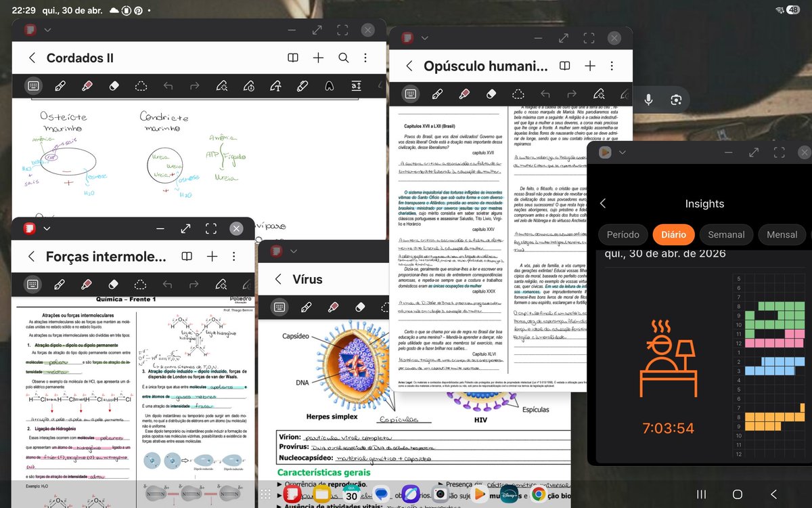Select eraser tool in Vírus note
The width and height of the screenshot is (812, 508).
coord(360,308)
